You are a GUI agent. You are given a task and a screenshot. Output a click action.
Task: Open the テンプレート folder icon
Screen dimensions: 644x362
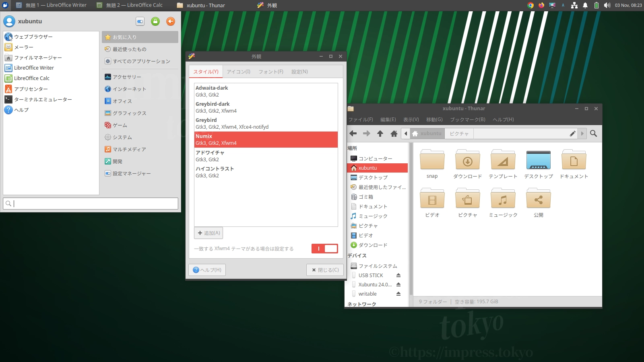pos(503,160)
